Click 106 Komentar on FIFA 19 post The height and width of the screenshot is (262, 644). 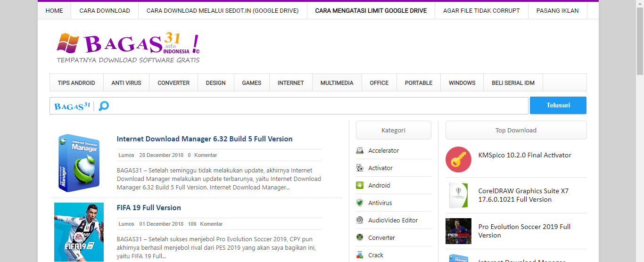(x=205, y=224)
